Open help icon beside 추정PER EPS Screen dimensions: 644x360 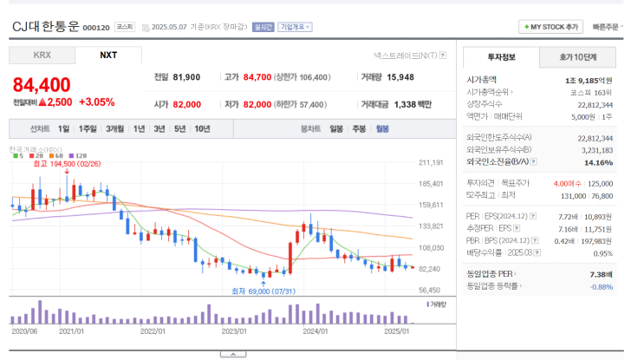point(517,228)
